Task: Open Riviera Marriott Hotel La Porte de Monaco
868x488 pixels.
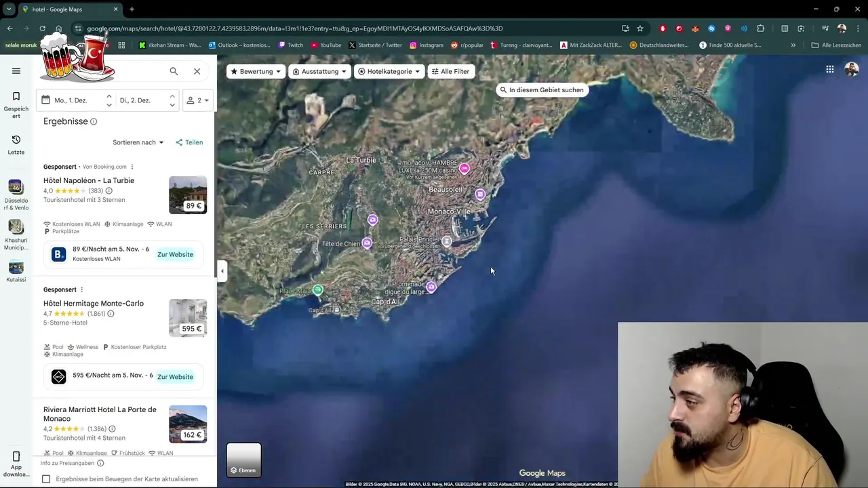Action: [x=100, y=413]
